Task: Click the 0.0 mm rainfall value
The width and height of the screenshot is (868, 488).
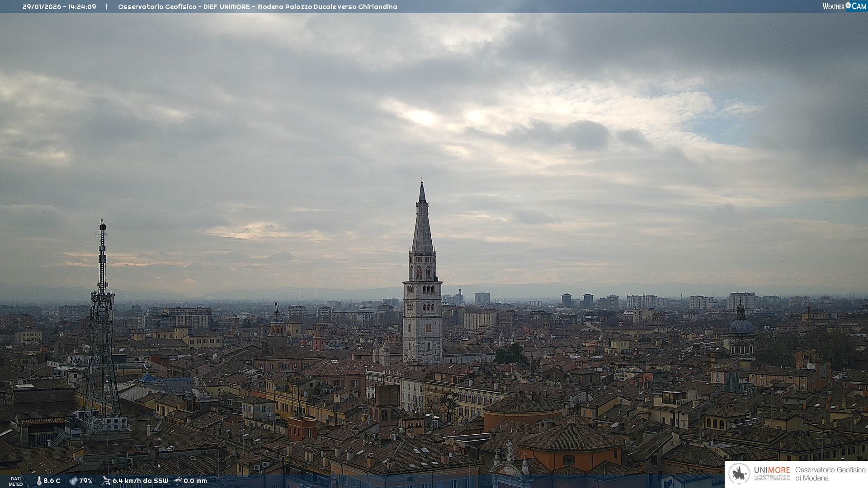Action: 195,481
